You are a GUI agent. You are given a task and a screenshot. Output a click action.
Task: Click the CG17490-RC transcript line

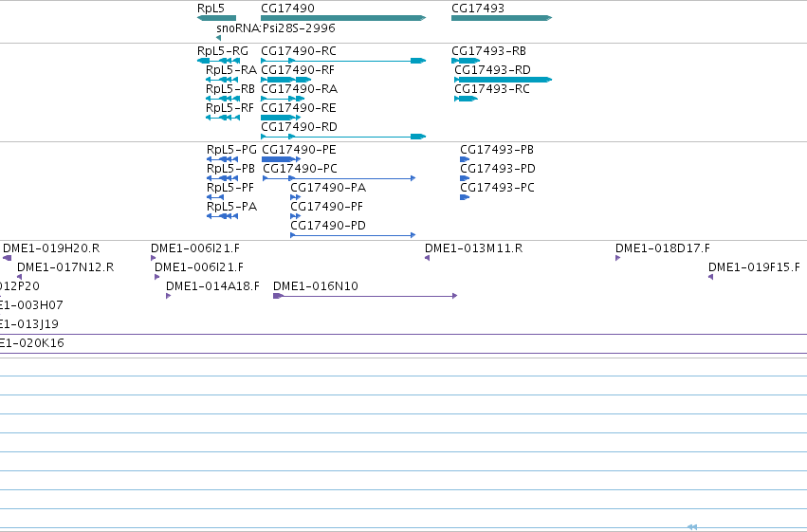coord(343,61)
